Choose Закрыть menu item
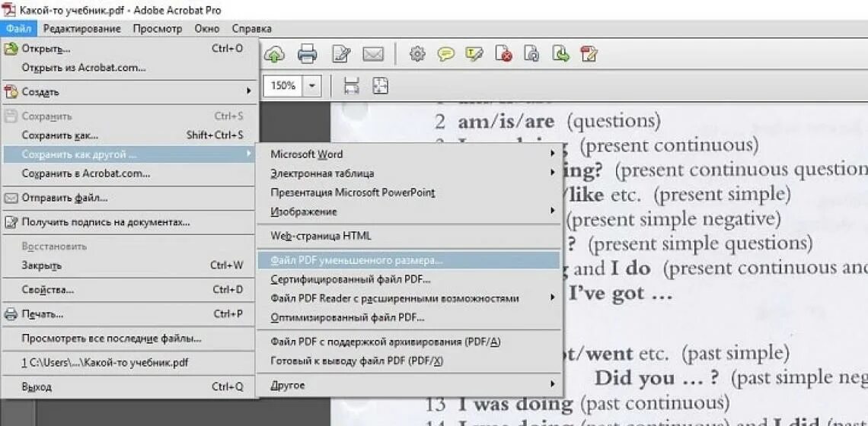The height and width of the screenshot is (426, 868). point(129,265)
